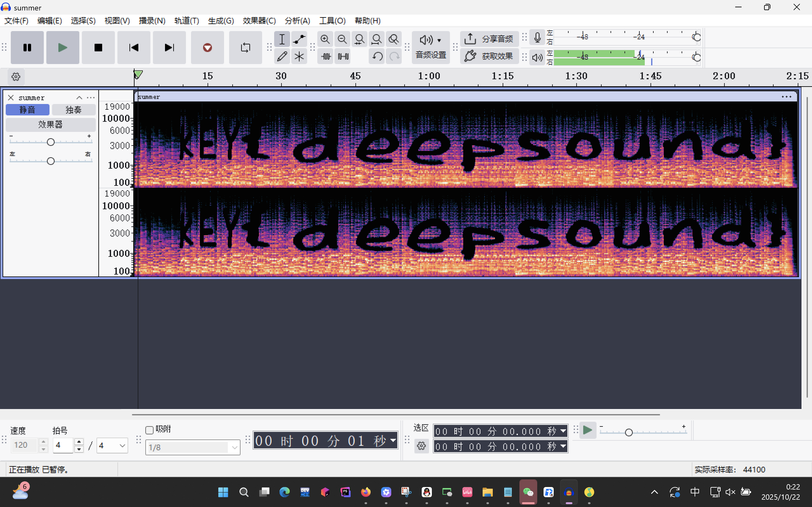
Task: Enable the 吸附 snap checkbox
Action: [x=149, y=430]
